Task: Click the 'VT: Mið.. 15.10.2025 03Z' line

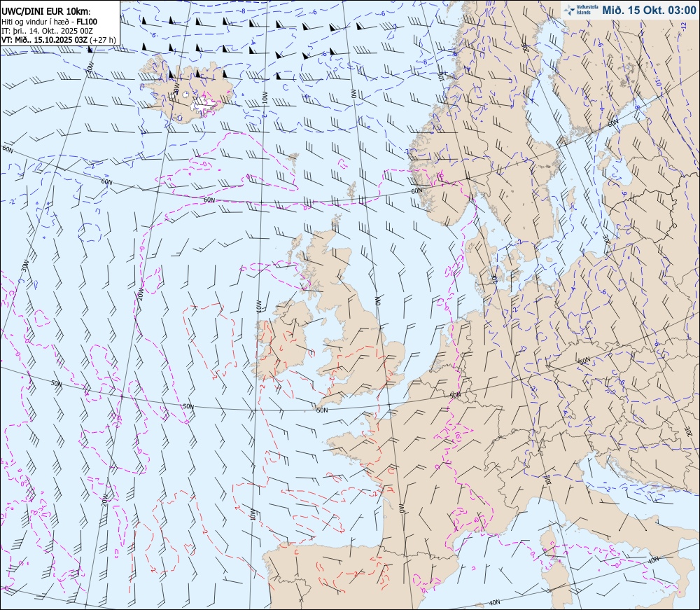Action: [x=45, y=40]
